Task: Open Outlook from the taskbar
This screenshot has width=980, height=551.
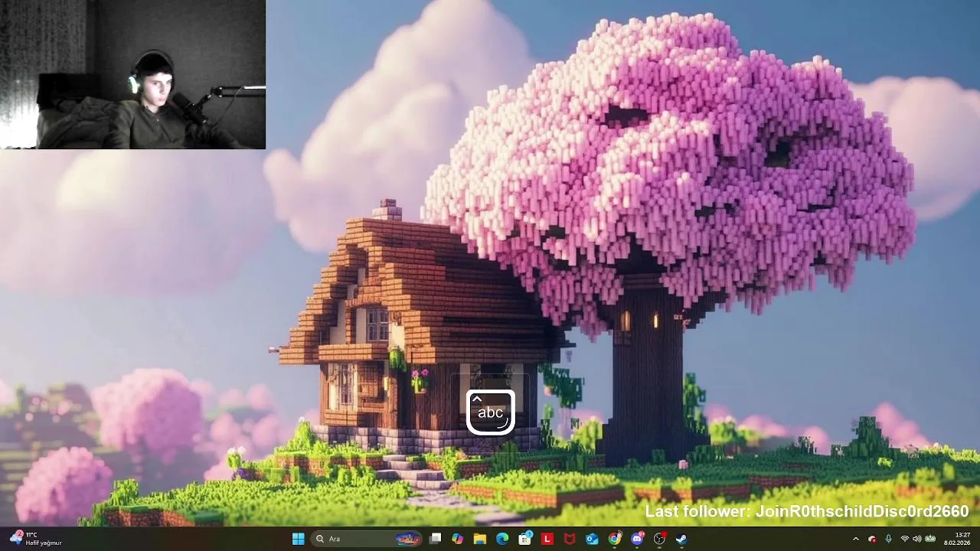Action: point(592,539)
